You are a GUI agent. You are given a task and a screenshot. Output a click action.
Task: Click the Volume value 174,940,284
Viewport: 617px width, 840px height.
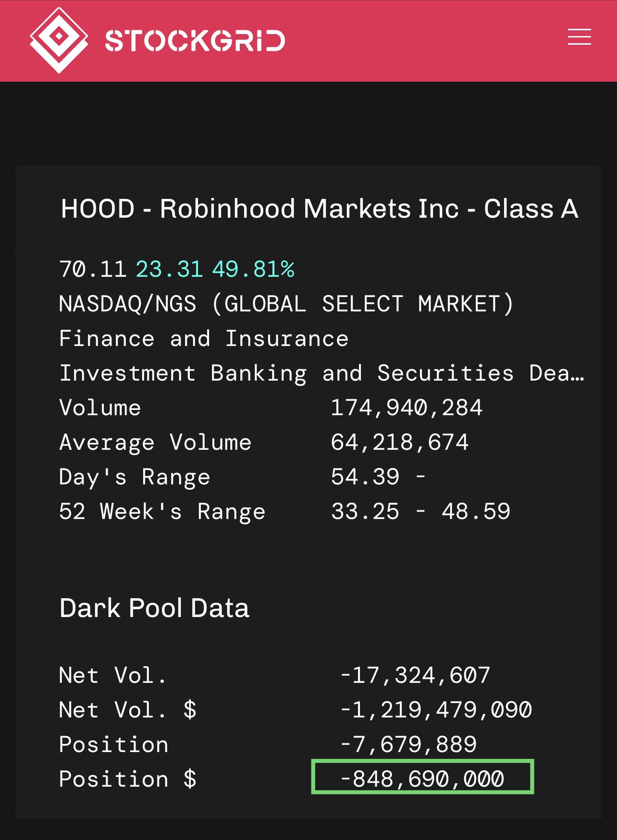tap(407, 408)
